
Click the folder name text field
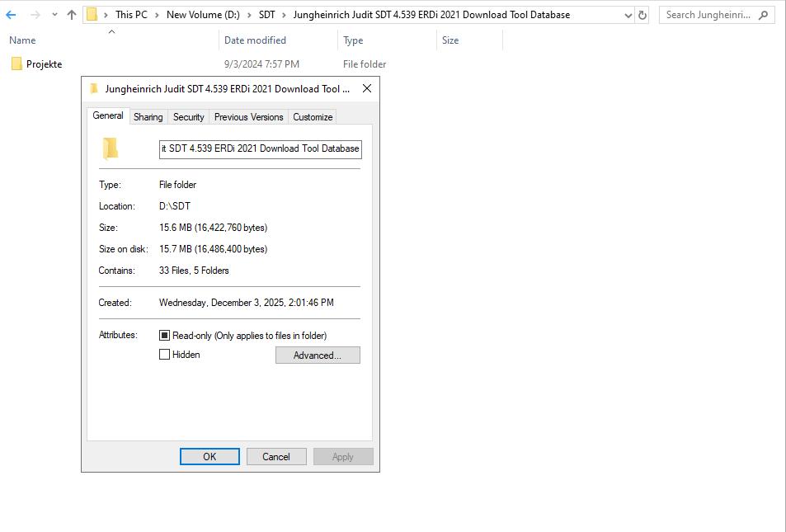(260, 149)
